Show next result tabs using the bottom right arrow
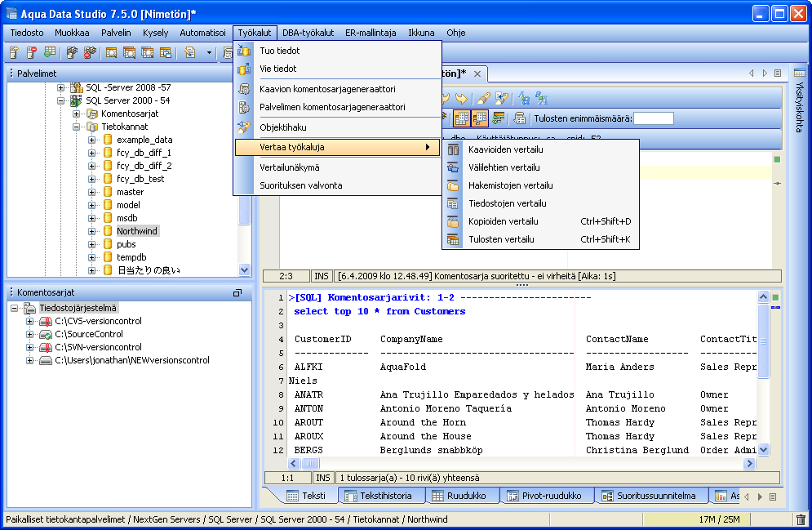 pyautogui.click(x=760, y=497)
